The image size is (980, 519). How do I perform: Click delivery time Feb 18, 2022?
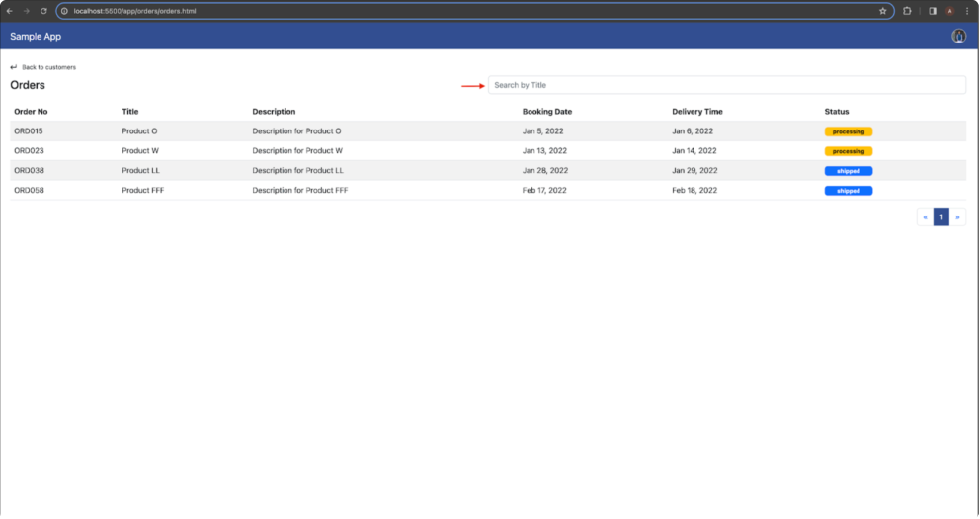tap(694, 190)
